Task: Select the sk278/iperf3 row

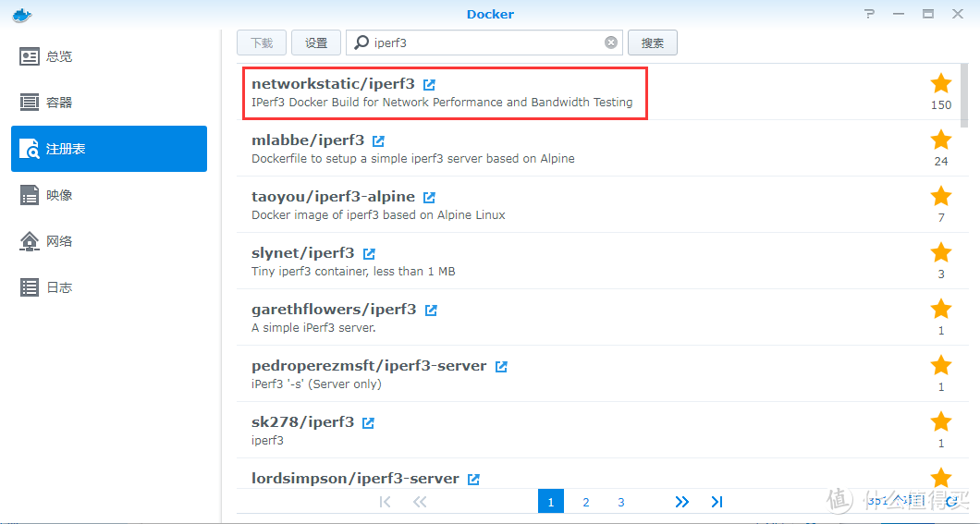Action: point(598,431)
